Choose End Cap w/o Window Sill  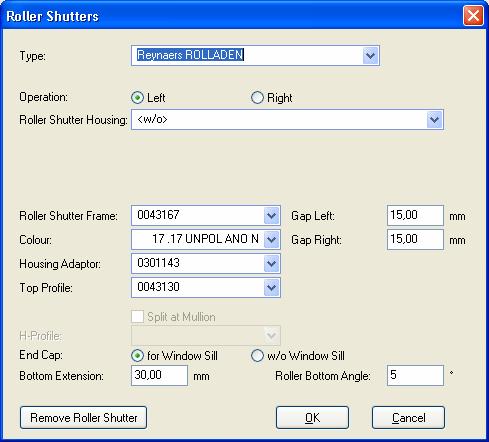tap(257, 356)
